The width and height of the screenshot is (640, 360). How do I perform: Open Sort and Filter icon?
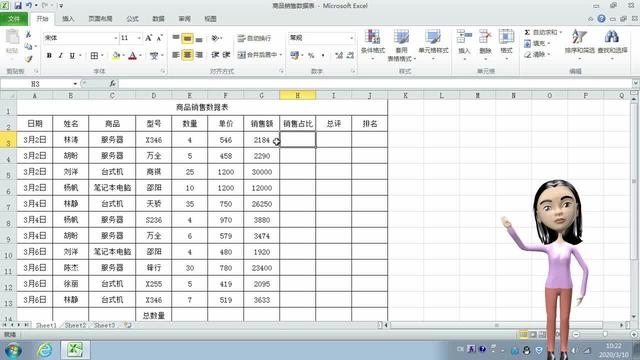[579, 37]
